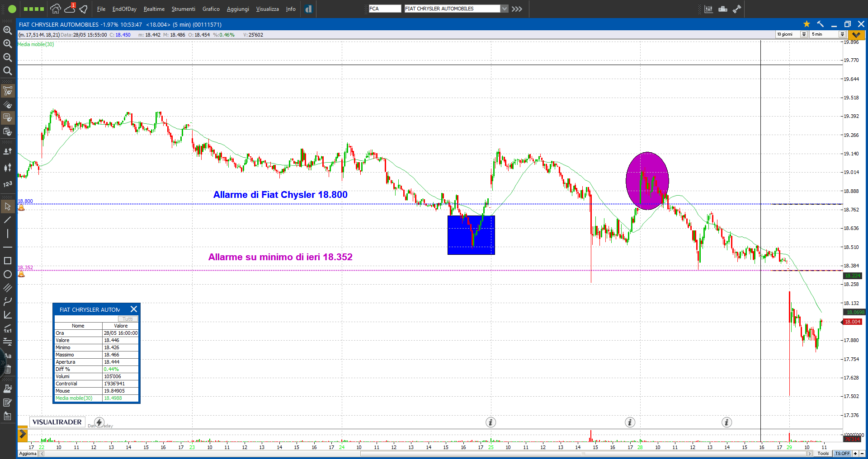868x459 pixels.
Task: Click the info marker at hour 14
Action: click(726, 422)
